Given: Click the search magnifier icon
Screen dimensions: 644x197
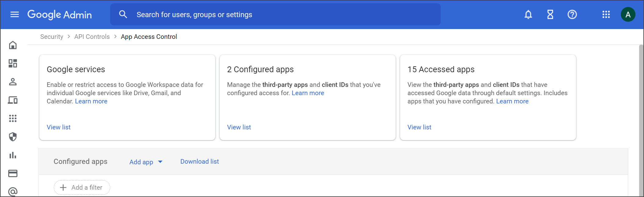Looking at the screenshot, I should (123, 14).
